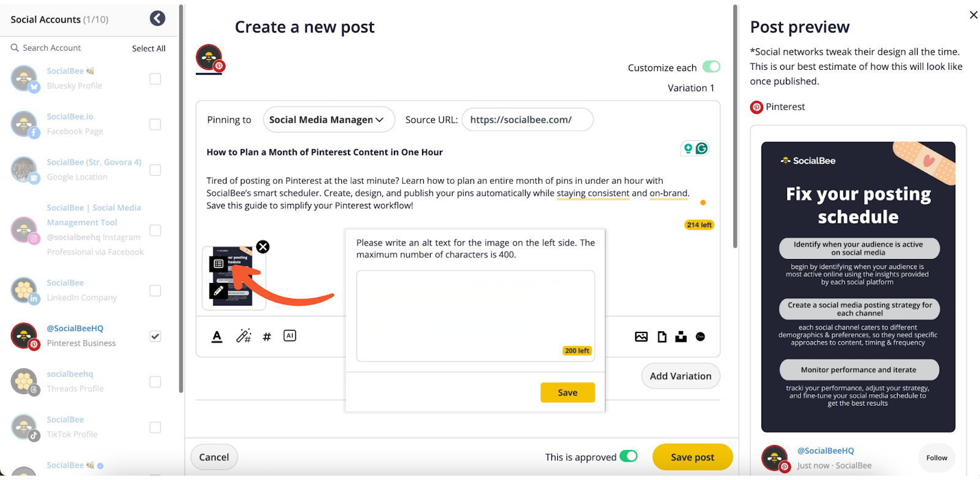Toggle the Customize each switch
This screenshot has height=480, width=980.
coord(711,67)
